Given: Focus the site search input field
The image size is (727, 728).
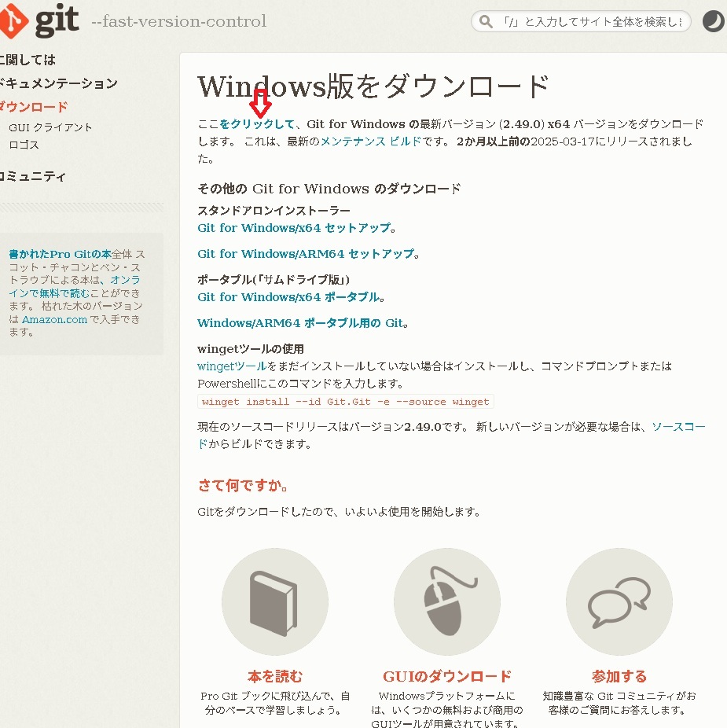Looking at the screenshot, I should (581, 21).
